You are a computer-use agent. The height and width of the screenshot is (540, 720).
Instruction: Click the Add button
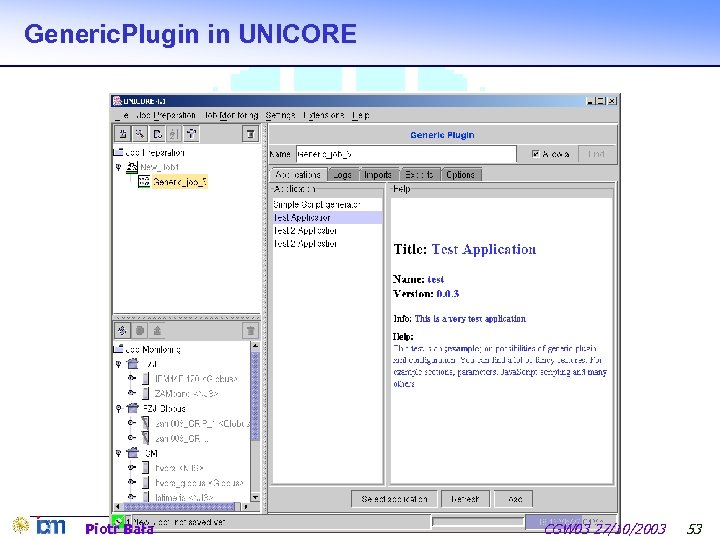(513, 499)
